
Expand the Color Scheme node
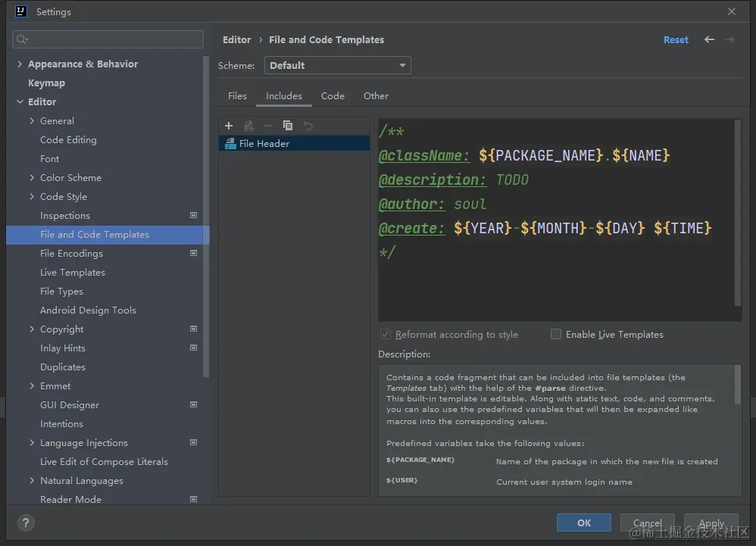(32, 178)
